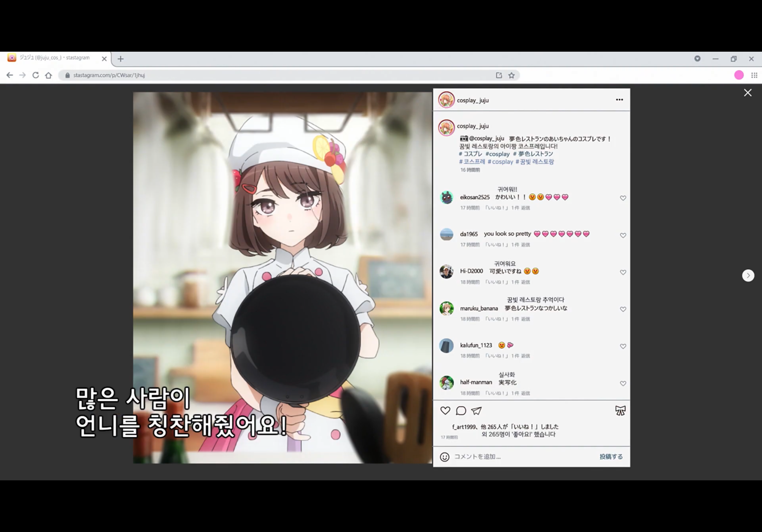Click the @cosplay_juju mention in caption
The height and width of the screenshot is (532, 762).
487,139
